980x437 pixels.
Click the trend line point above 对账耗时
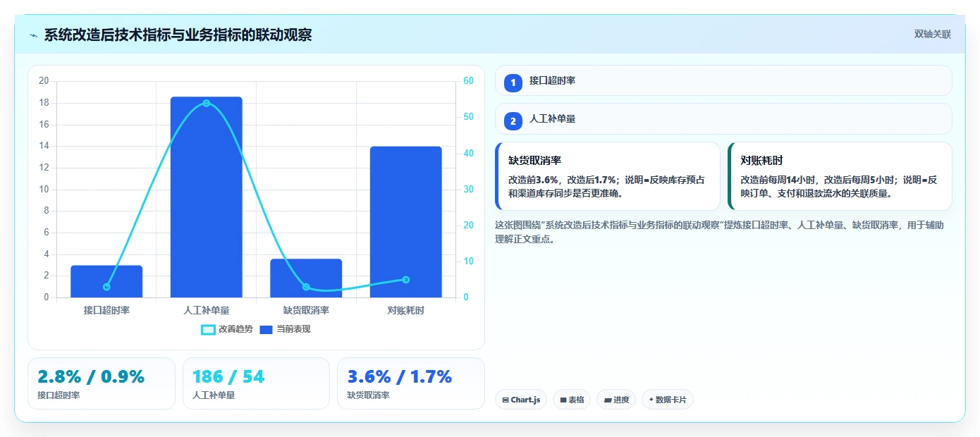pyautogui.click(x=406, y=279)
